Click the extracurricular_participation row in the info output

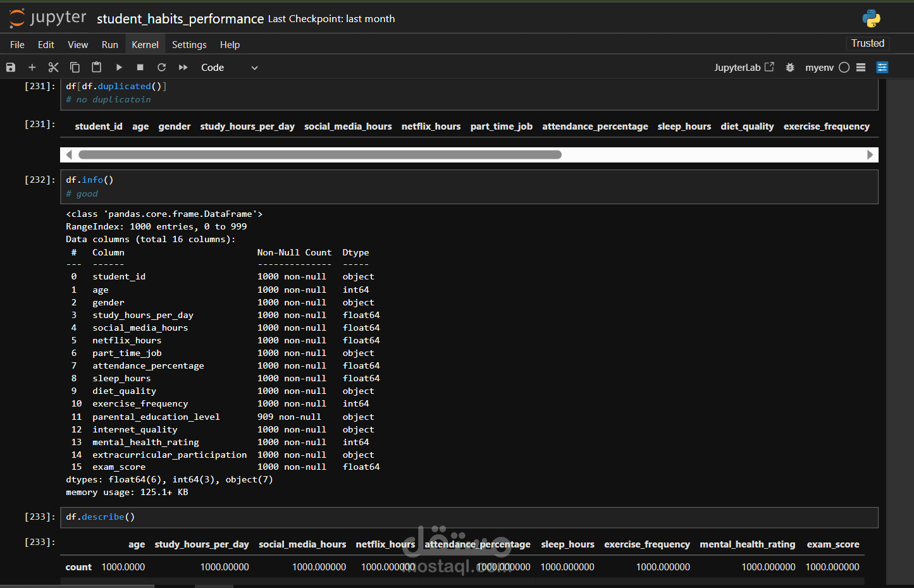pos(223,455)
